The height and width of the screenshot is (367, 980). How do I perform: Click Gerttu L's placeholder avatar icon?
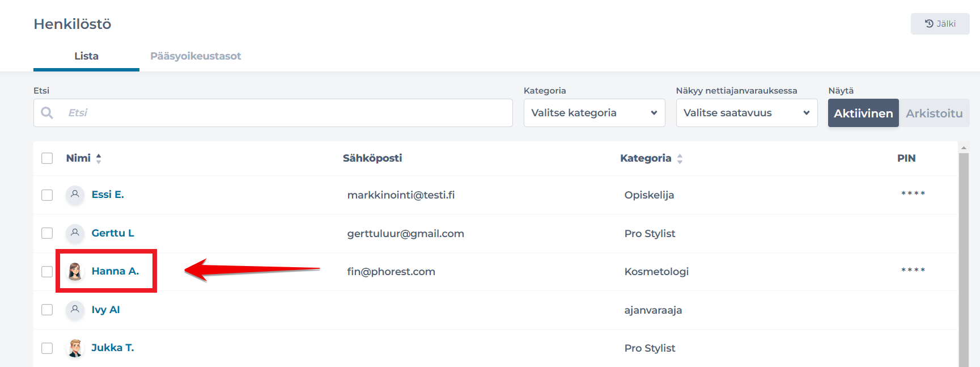[x=75, y=233]
